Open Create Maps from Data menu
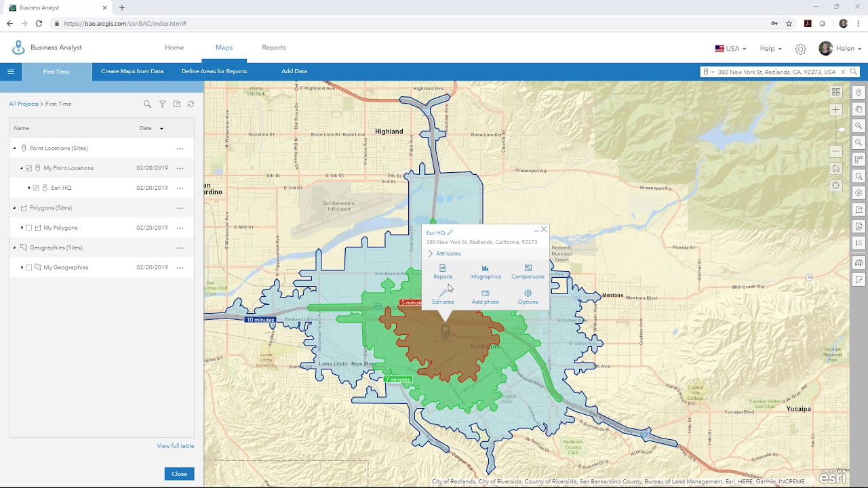 point(132,71)
